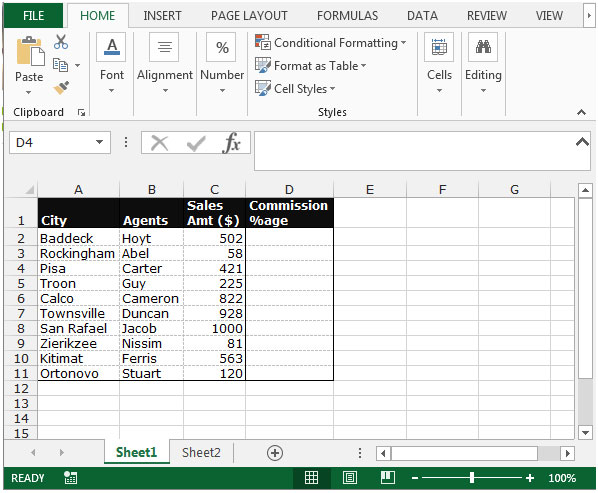Select cell C8 containing 1000
The height and width of the screenshot is (493, 598).
pyautogui.click(x=214, y=329)
